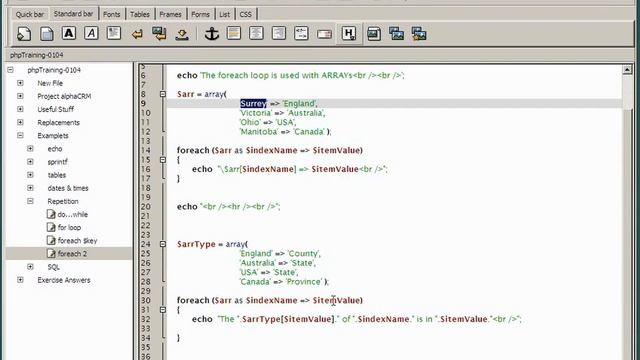Click the Center alignment icon
Image resolution: width=640 pixels, height=360 pixels.
(x=256, y=33)
